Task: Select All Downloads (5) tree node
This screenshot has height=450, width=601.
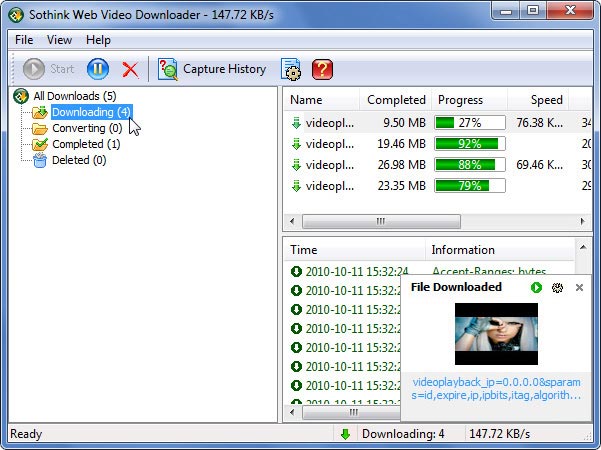Action: [75, 96]
